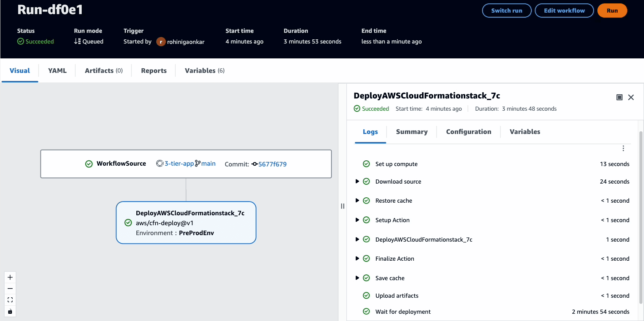This screenshot has height=321, width=644.
Task: Click the Queued run mode icon
Action: 78,41
